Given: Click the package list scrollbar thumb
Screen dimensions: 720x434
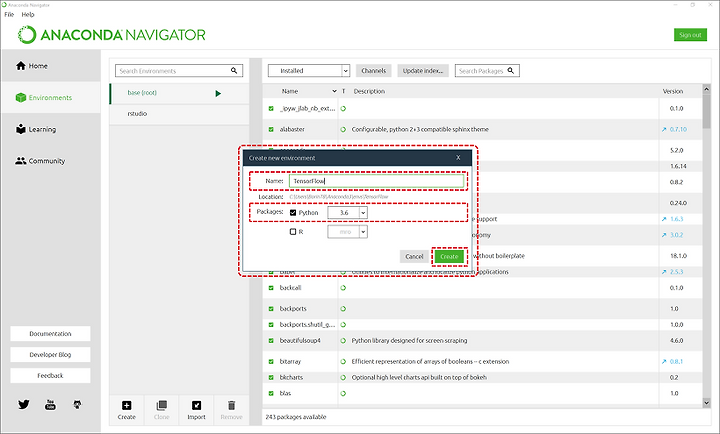Looking at the screenshot, I should (707, 111).
